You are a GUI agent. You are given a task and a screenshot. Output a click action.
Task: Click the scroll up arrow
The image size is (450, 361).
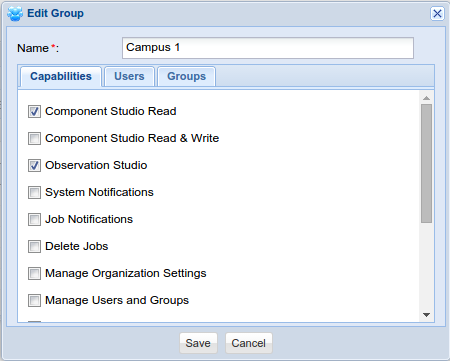(426, 98)
